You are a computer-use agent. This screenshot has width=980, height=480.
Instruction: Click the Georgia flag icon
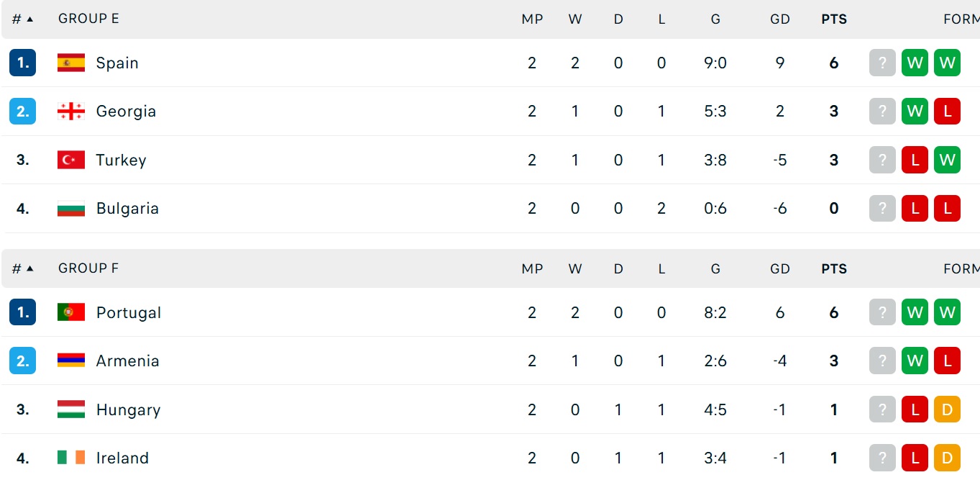point(71,112)
